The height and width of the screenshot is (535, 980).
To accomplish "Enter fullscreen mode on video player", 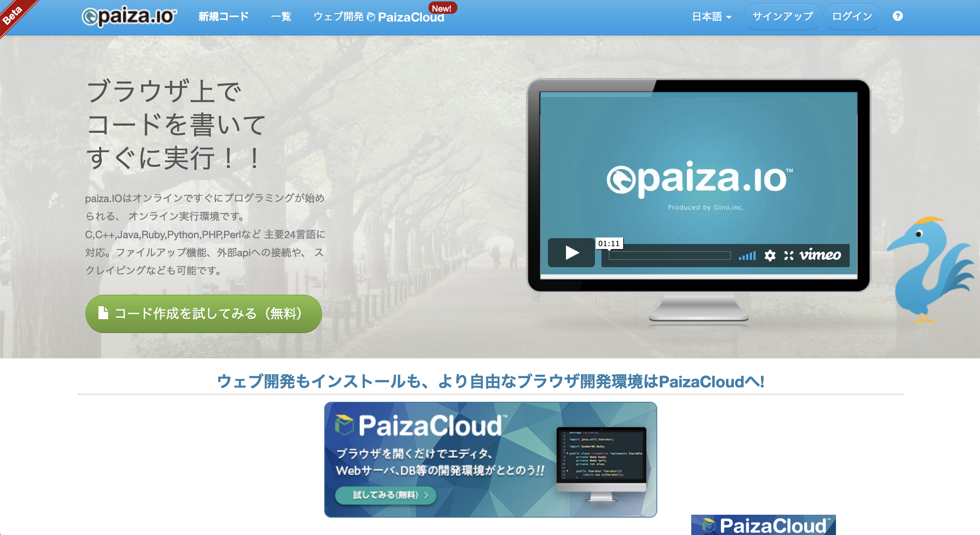I will pyautogui.click(x=789, y=255).
